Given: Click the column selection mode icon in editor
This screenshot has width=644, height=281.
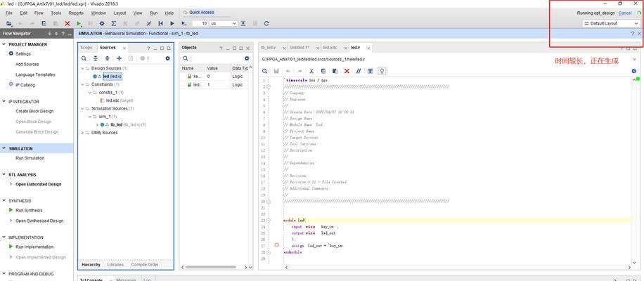Looking at the screenshot, I should pos(371,72).
